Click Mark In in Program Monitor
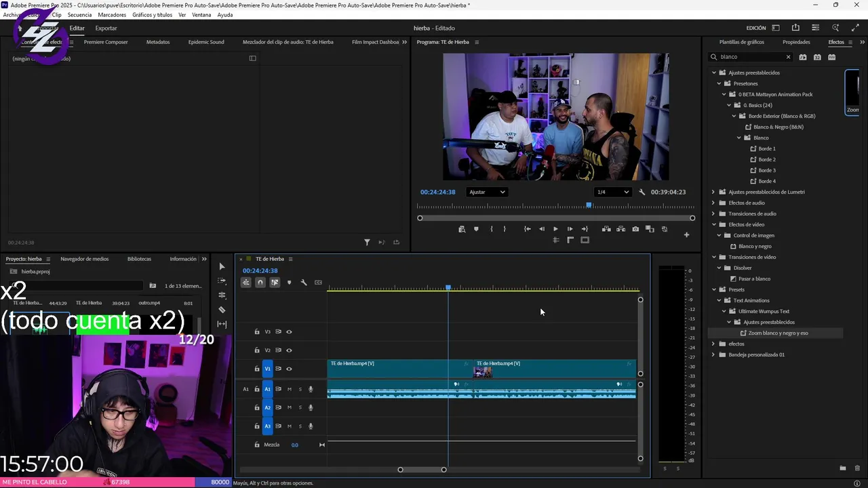Image resolution: width=868 pixels, height=488 pixels. [x=491, y=229]
